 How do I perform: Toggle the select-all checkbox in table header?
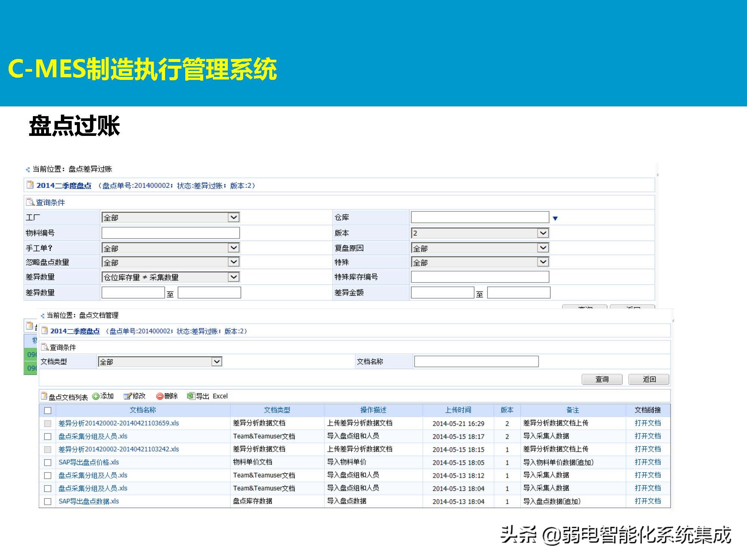click(48, 410)
